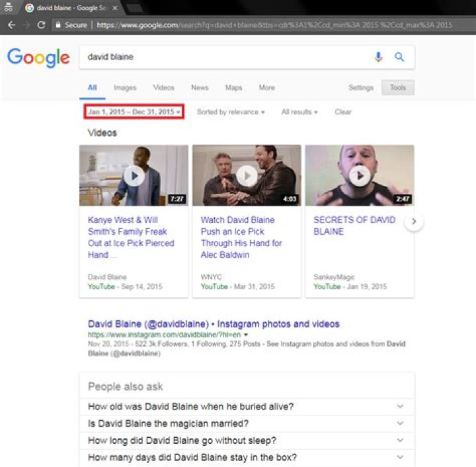The height and width of the screenshot is (467, 476).
Task: Click Clear to reset search filters
Action: (x=343, y=112)
